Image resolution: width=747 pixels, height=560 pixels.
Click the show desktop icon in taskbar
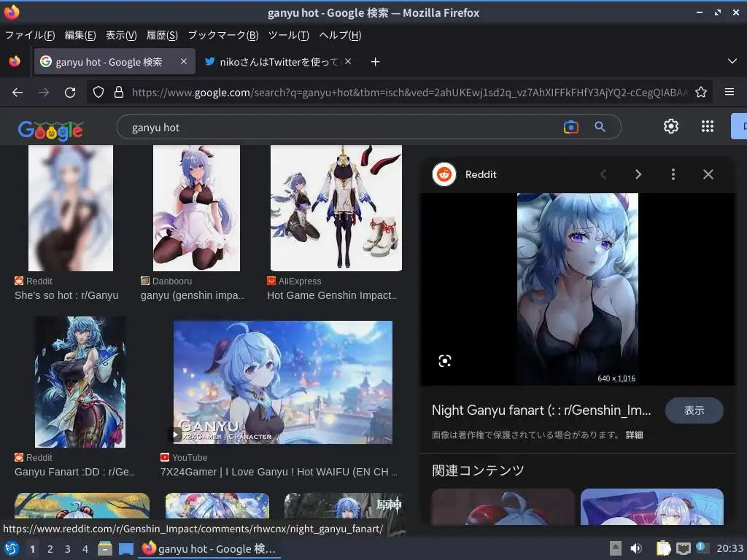[x=125, y=548]
